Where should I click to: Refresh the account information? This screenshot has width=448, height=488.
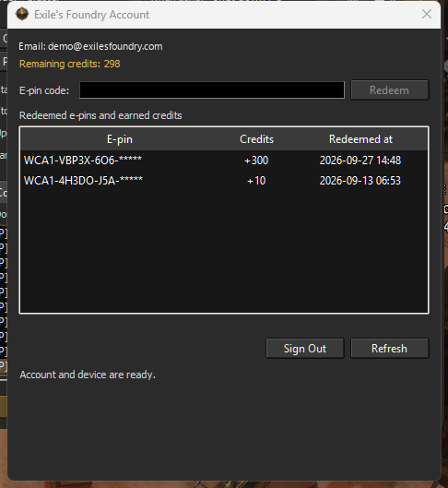tap(390, 349)
